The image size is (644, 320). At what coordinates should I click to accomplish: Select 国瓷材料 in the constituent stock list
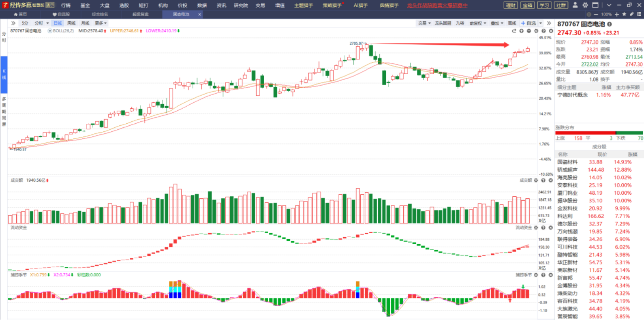tap(567, 162)
